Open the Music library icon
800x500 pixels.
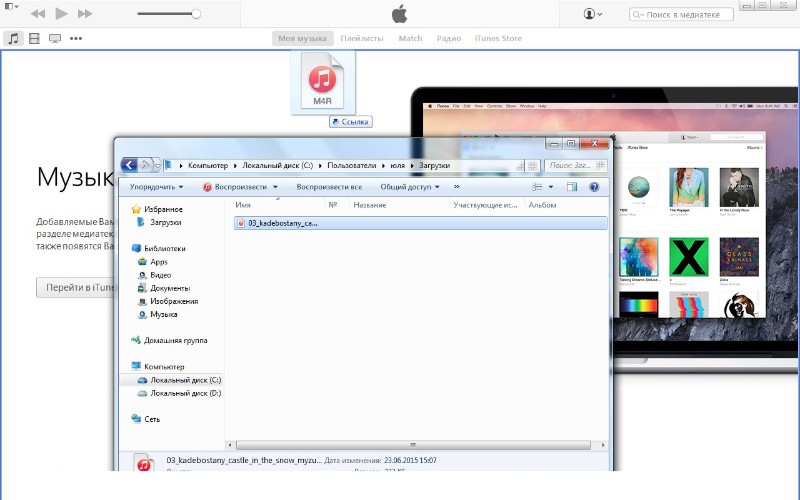[x=13, y=38]
